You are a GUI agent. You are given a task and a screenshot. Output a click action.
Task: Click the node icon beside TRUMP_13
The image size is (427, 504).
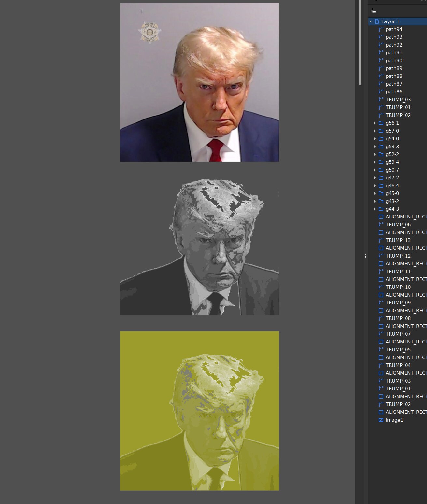(380, 240)
